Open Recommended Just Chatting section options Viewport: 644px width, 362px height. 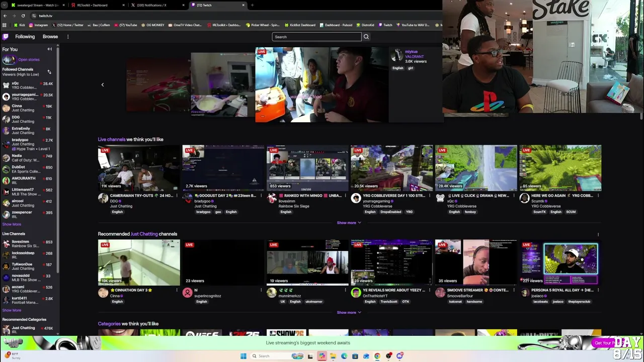pos(598,234)
